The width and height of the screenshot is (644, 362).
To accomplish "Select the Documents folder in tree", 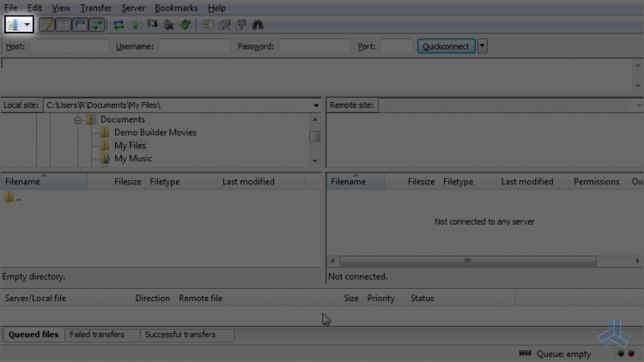I will (x=123, y=119).
